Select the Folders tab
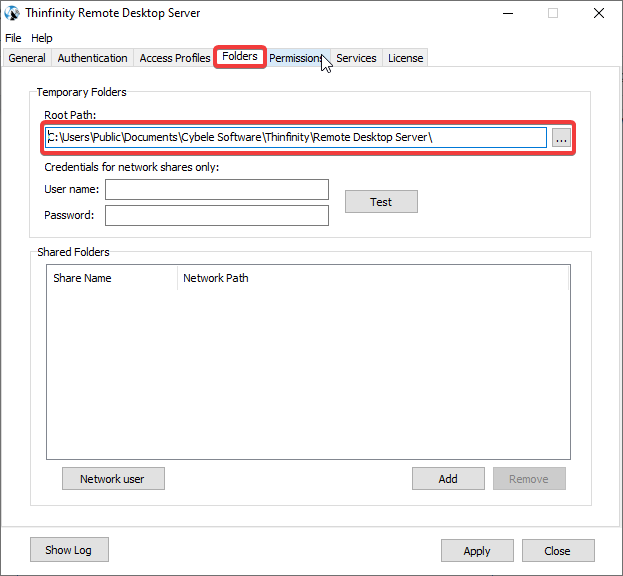 [x=240, y=56]
